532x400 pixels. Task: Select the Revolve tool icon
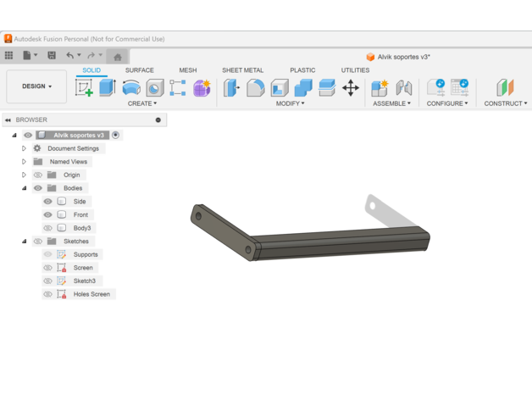[x=131, y=87]
